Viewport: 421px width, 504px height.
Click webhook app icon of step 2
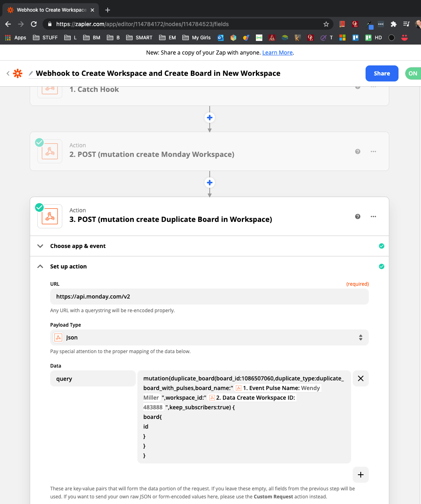coord(50,151)
